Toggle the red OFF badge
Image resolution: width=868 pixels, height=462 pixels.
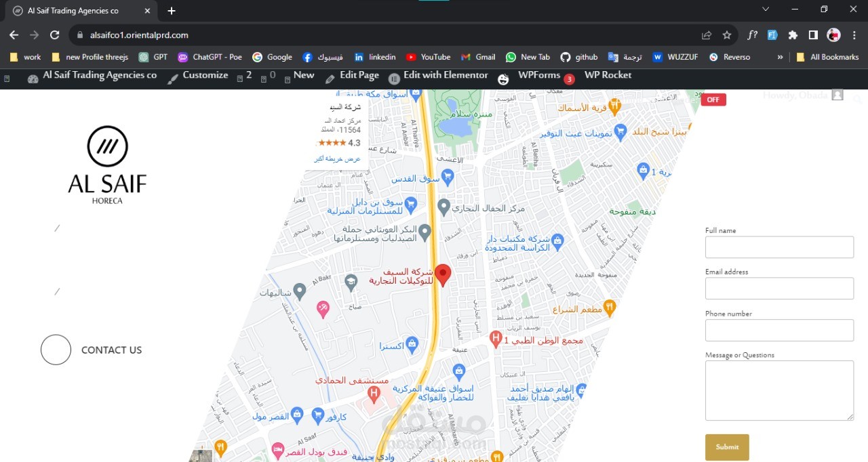713,100
